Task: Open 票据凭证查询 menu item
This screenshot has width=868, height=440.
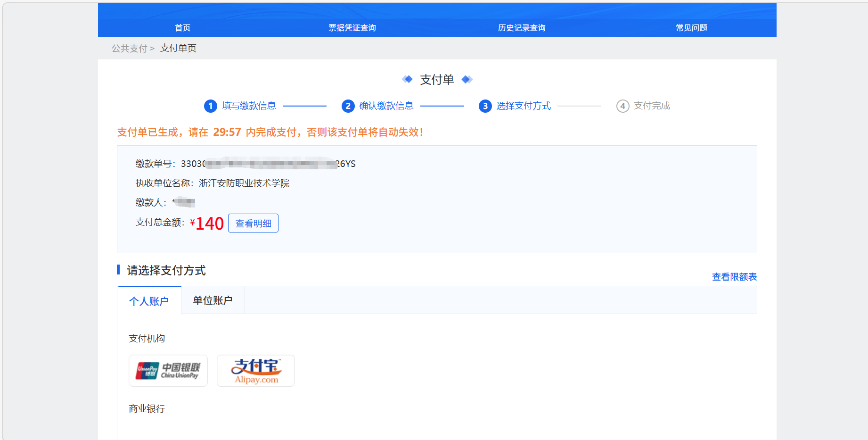Action: (352, 28)
